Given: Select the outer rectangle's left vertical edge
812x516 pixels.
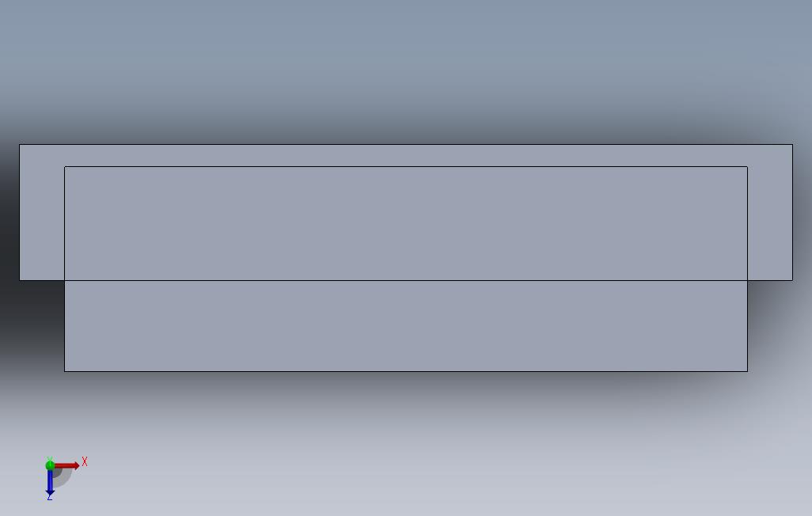Looking at the screenshot, I should (20, 212).
